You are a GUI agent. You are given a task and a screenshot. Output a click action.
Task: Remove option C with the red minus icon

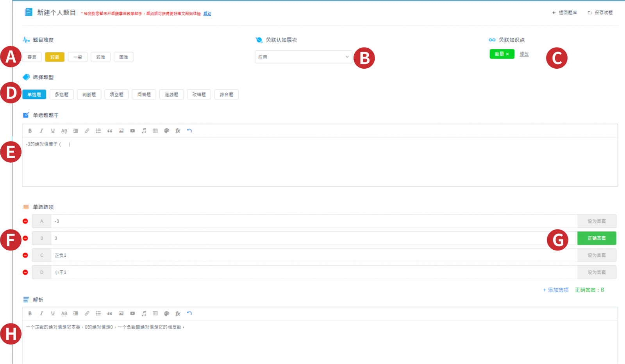click(25, 255)
